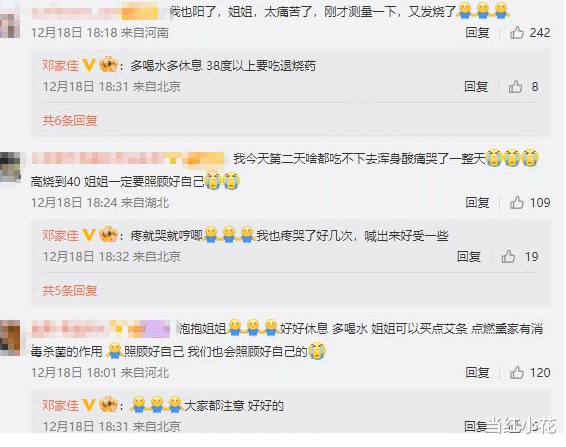The width and height of the screenshot is (566, 447).
Task: Like 邓家佳's reply with 19 likes
Action: tap(508, 257)
